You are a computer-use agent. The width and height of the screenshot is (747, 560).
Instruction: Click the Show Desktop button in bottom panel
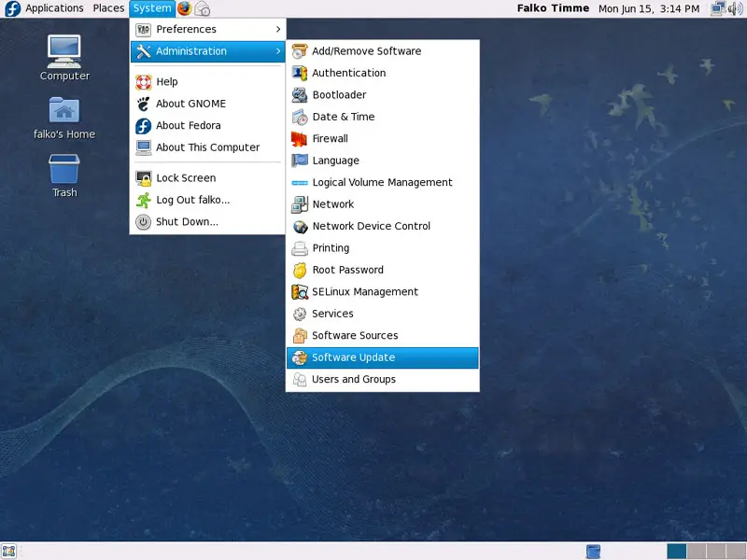8,551
